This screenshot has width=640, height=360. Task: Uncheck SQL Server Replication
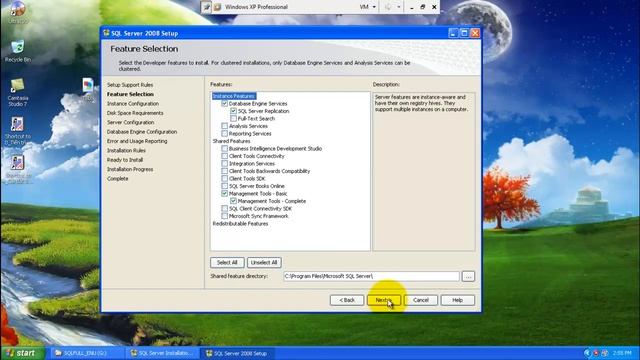point(233,111)
